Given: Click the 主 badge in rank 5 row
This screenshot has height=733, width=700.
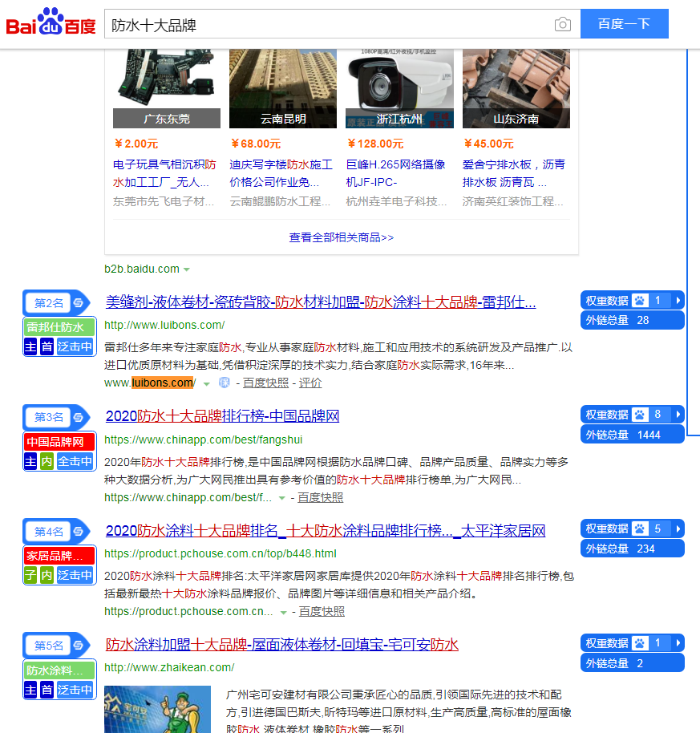Looking at the screenshot, I should coord(30,690).
